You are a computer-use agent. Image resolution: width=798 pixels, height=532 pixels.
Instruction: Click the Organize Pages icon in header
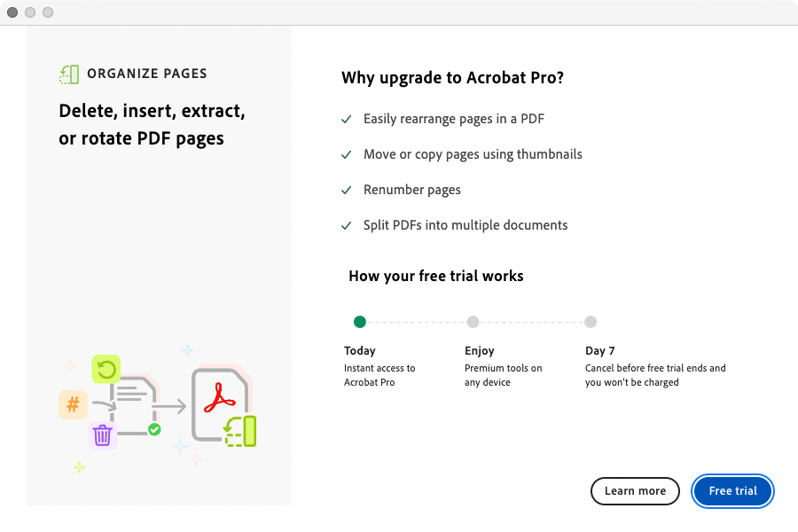pos(69,74)
